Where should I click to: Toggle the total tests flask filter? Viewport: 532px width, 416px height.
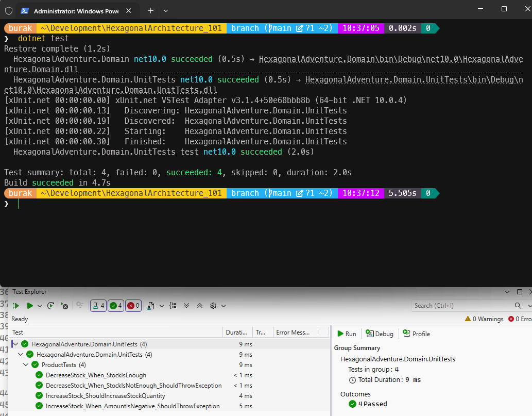point(98,306)
